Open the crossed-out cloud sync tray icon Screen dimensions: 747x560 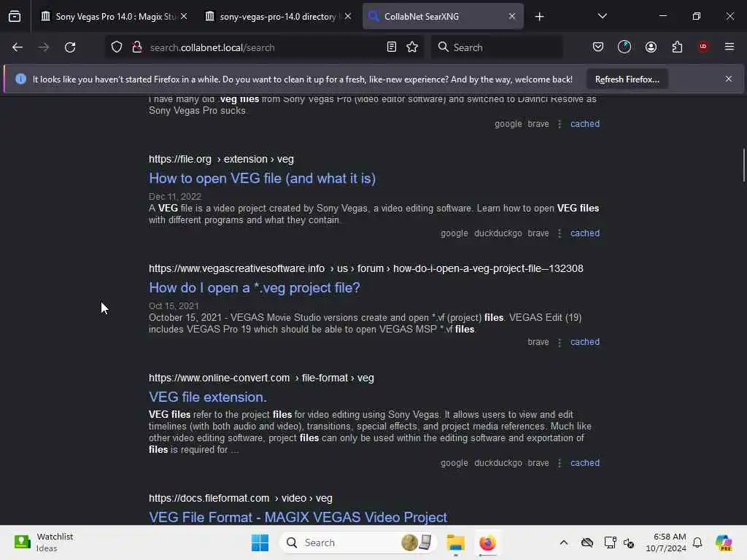click(587, 542)
